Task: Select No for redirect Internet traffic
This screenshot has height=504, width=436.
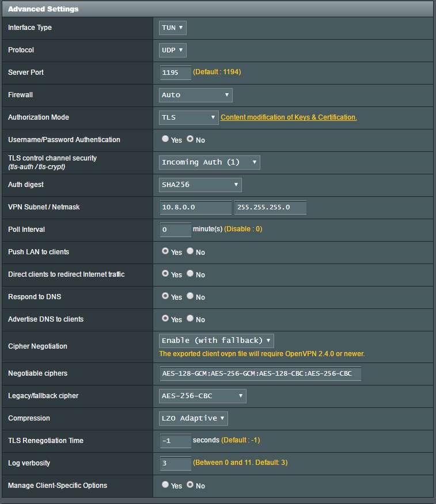Action: 190,274
